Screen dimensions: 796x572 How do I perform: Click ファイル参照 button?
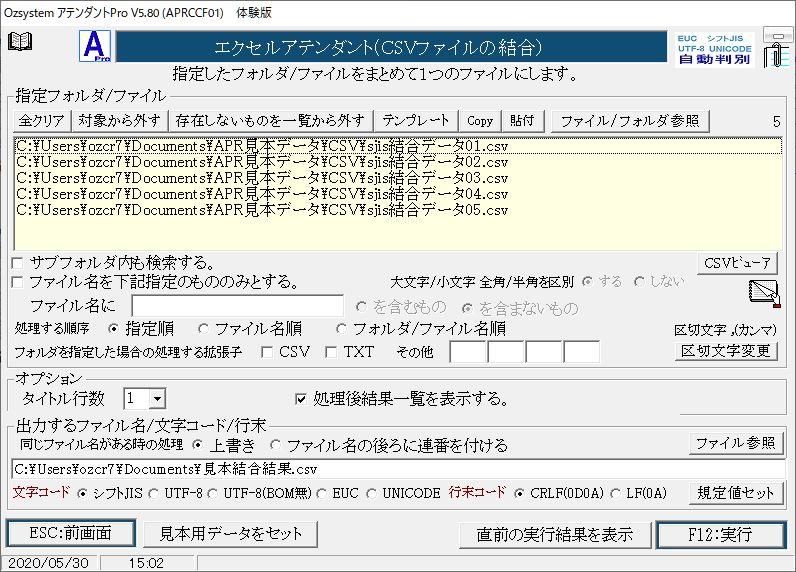click(736, 444)
